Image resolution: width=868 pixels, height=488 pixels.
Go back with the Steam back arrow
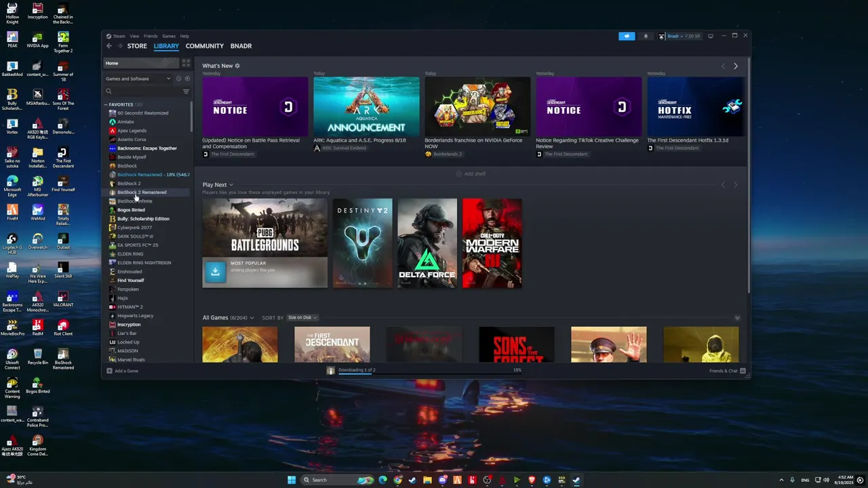[x=108, y=46]
